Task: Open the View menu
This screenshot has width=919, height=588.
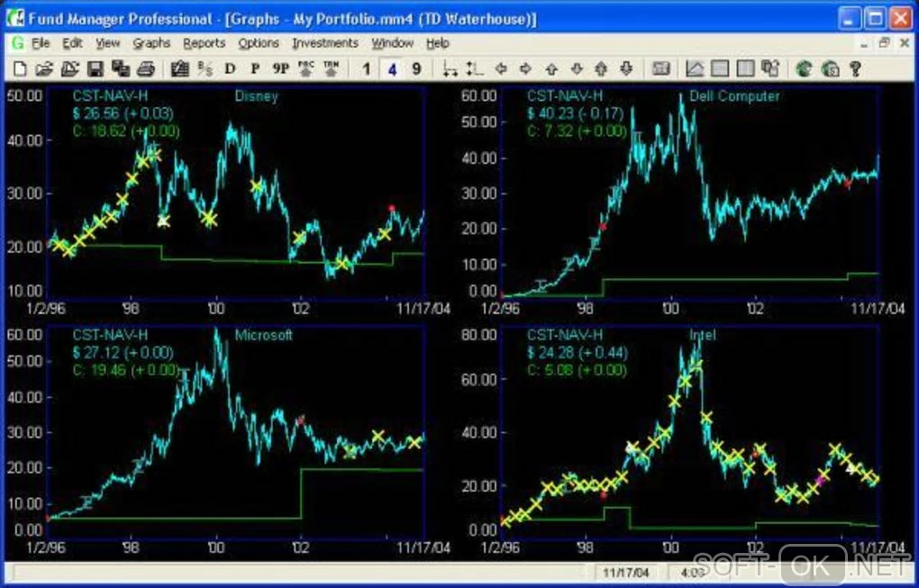Action: [x=108, y=42]
